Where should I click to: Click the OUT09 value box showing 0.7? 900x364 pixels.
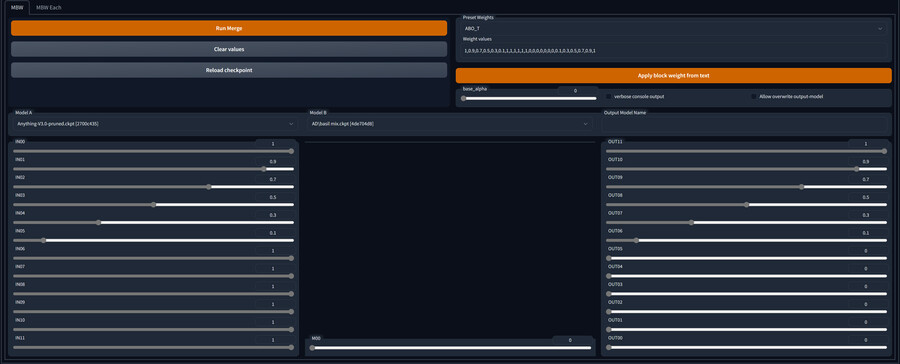point(866,179)
